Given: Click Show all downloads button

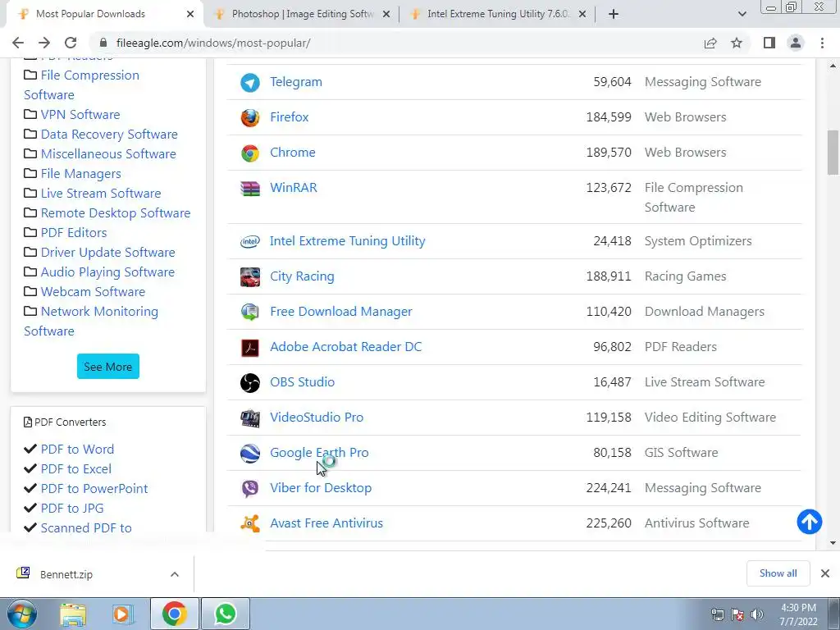Looking at the screenshot, I should point(778,573).
